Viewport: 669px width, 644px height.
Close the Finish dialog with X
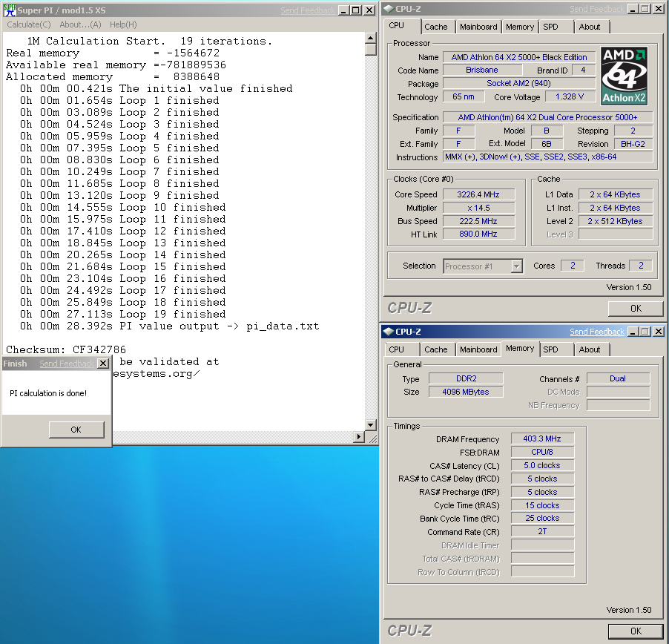coord(103,364)
